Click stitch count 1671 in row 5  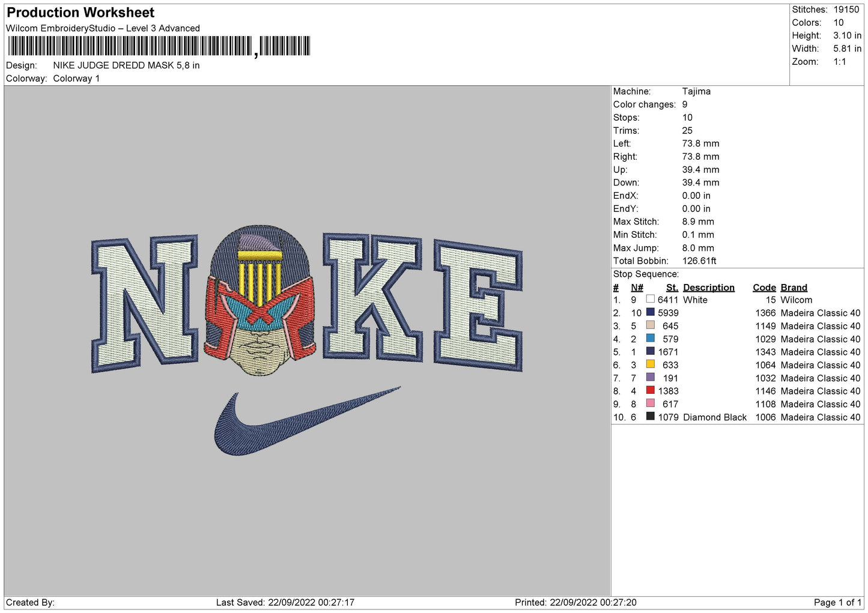click(668, 352)
